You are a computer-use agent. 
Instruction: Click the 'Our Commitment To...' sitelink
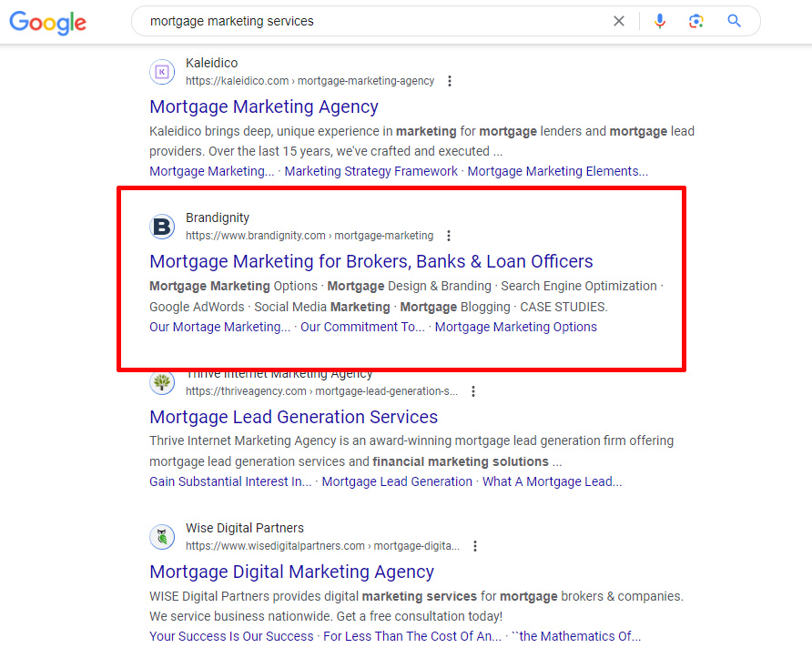pyautogui.click(x=362, y=328)
